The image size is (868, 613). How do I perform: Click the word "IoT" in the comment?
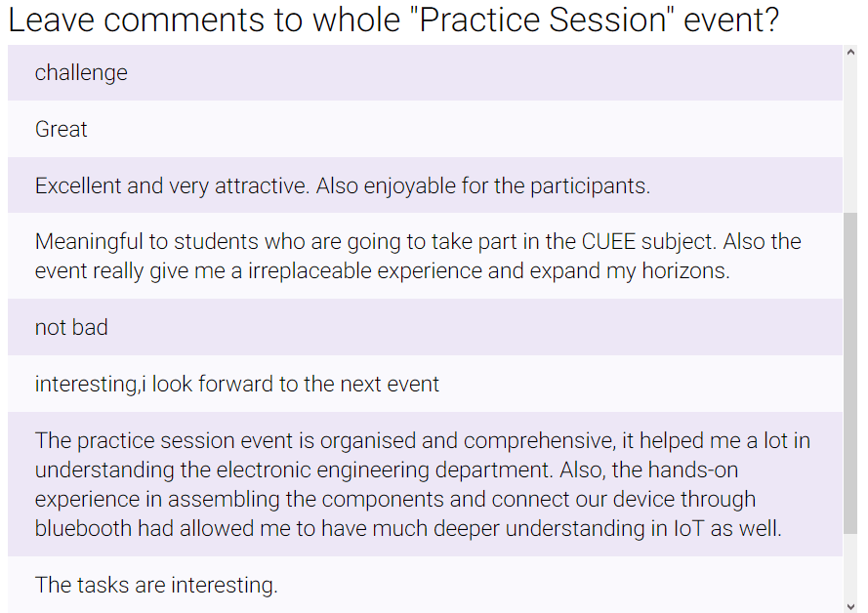688,528
